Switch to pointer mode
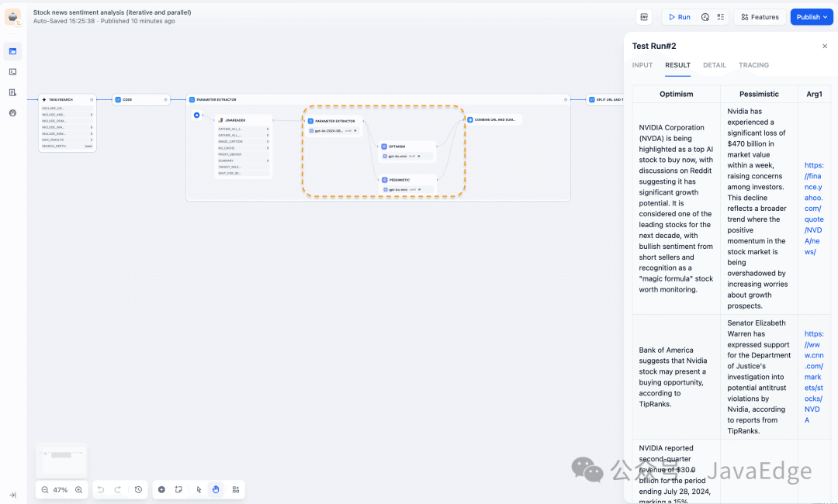The width and height of the screenshot is (838, 504). pyautogui.click(x=199, y=489)
